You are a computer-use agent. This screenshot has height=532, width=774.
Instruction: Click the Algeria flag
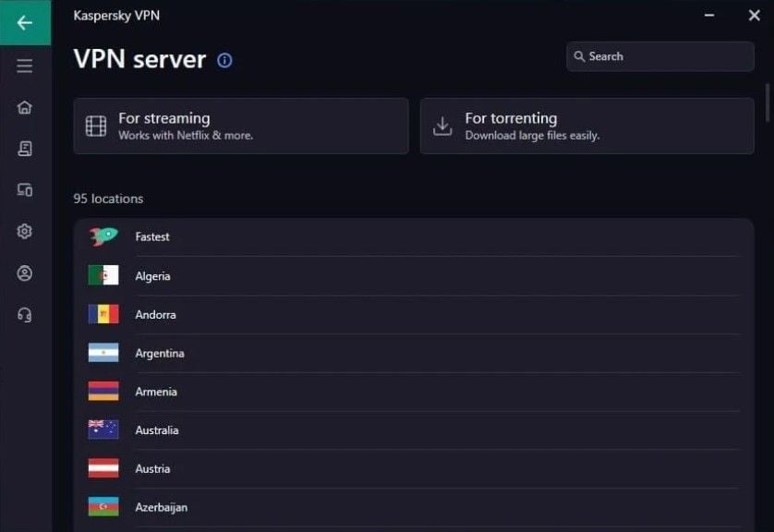(x=103, y=275)
